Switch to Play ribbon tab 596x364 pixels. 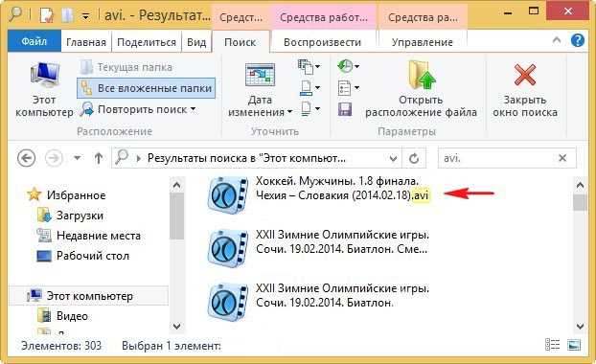point(322,42)
